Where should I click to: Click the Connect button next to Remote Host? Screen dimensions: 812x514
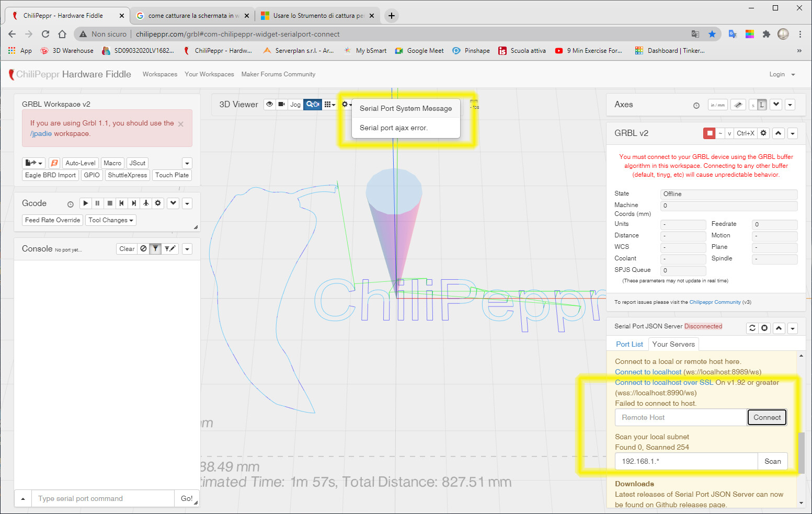[x=767, y=417]
